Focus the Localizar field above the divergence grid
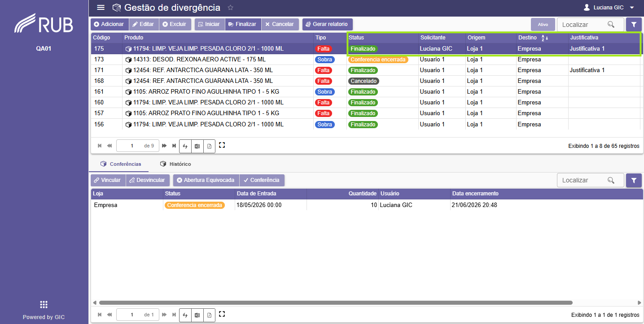 (x=590, y=25)
